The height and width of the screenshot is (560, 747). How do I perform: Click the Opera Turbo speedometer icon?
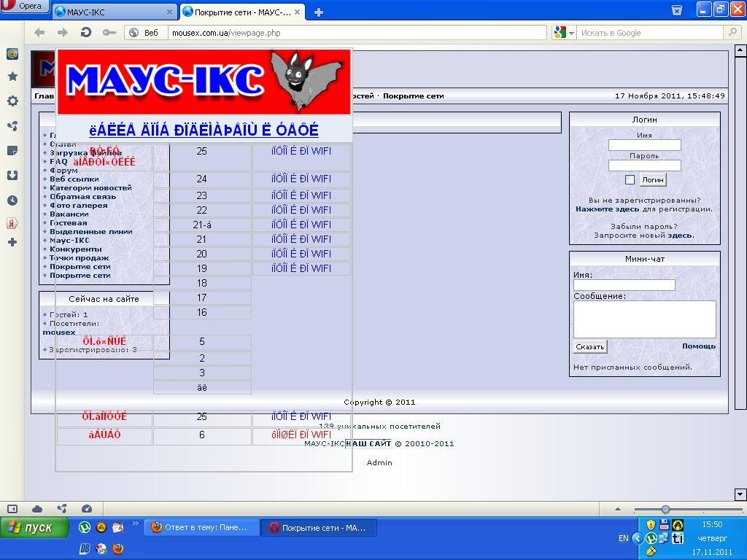pyautogui.click(x=87, y=509)
